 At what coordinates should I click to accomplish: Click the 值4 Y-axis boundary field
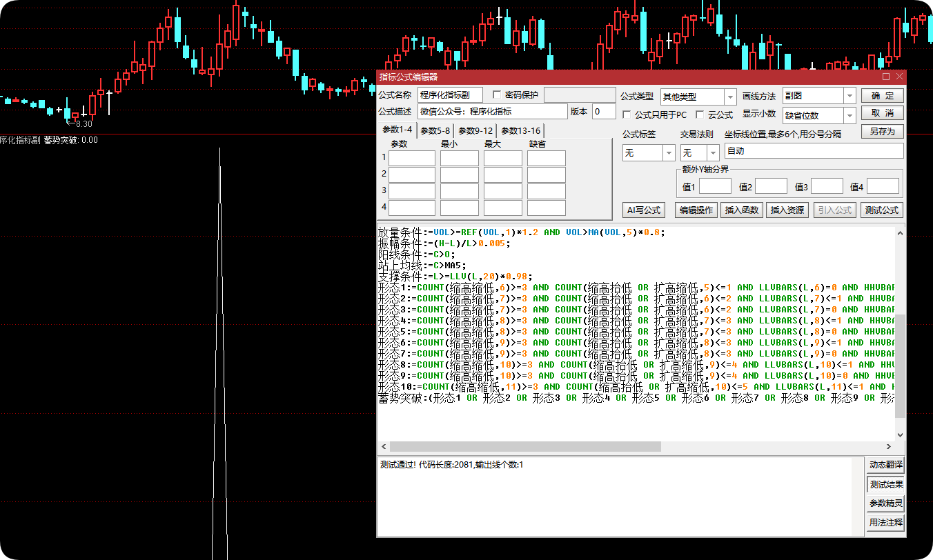[883, 186]
